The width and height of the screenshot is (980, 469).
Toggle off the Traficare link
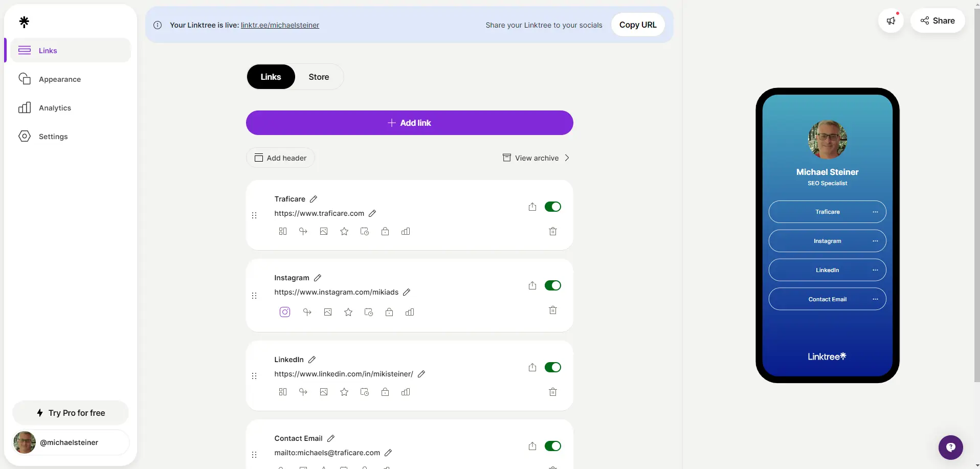[x=553, y=207]
